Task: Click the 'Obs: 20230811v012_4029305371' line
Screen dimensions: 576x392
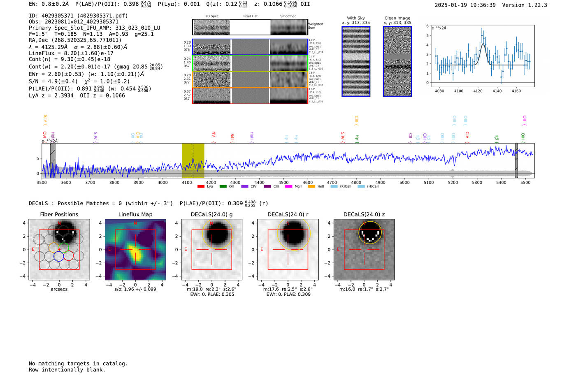Action: [74, 22]
